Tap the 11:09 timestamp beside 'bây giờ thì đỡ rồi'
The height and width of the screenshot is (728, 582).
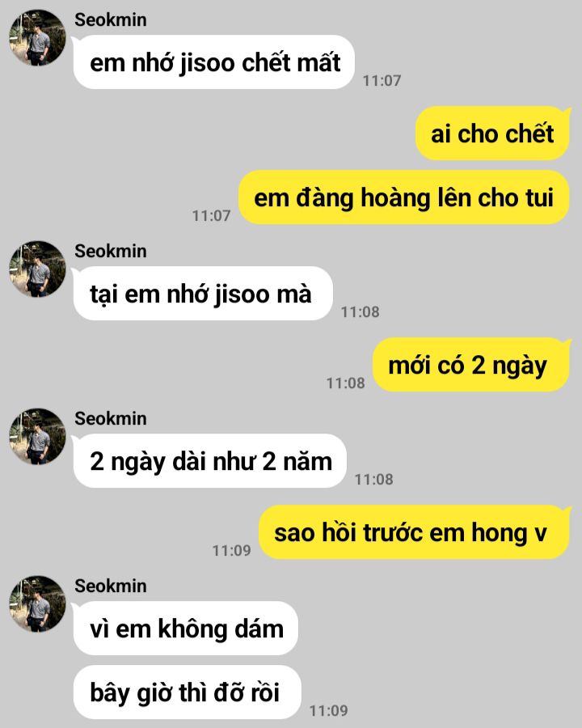329,710
